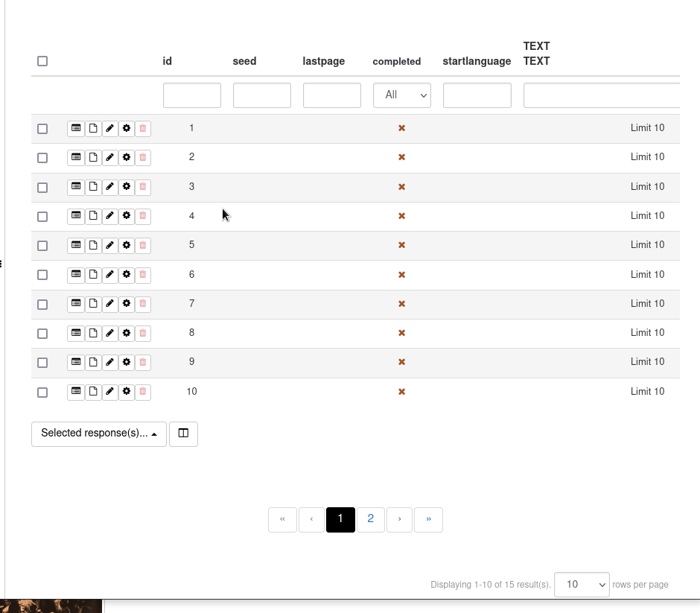Image resolution: width=700 pixels, height=613 pixels.
Task: Select the checkbox for response 4
Action: [42, 217]
